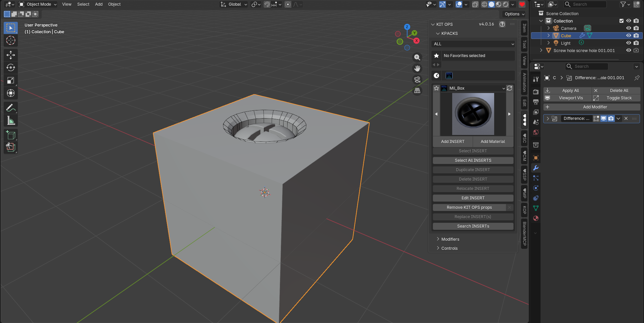
Task: Expand the Controls subpanel
Action: pyautogui.click(x=449, y=248)
